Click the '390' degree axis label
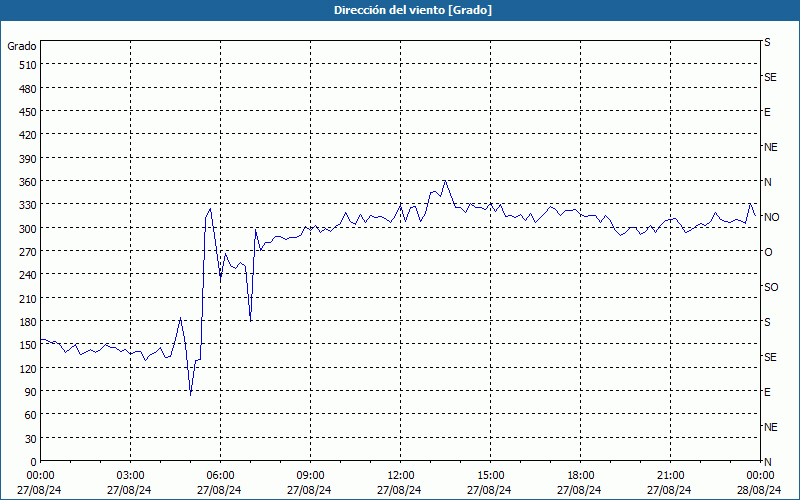Image resolution: width=800 pixels, height=500 pixels. point(28,159)
